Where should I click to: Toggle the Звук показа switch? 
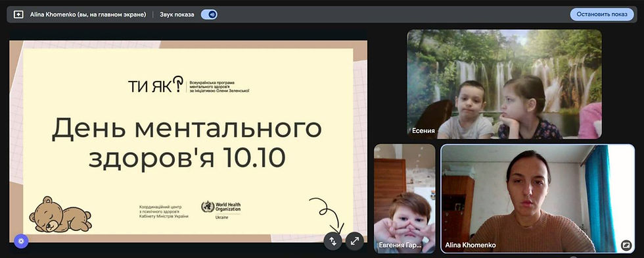click(x=209, y=14)
